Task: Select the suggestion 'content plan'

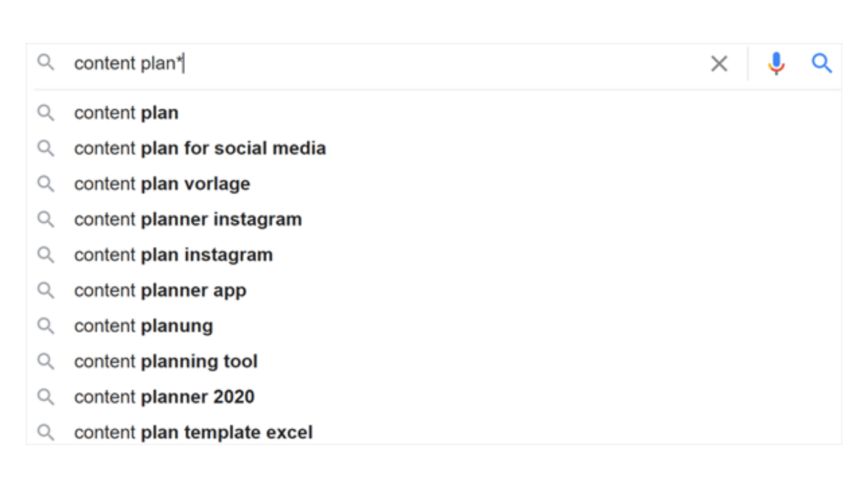Action: (434, 113)
